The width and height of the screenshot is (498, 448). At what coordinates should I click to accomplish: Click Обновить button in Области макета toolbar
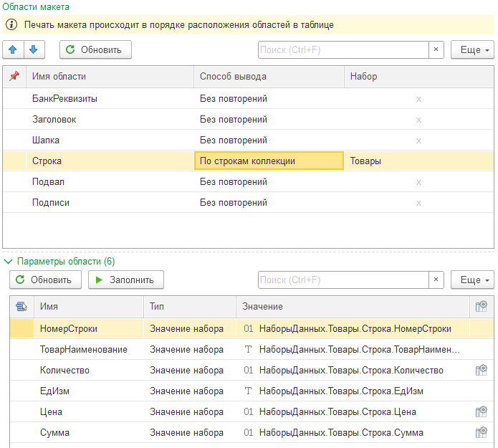tap(95, 49)
